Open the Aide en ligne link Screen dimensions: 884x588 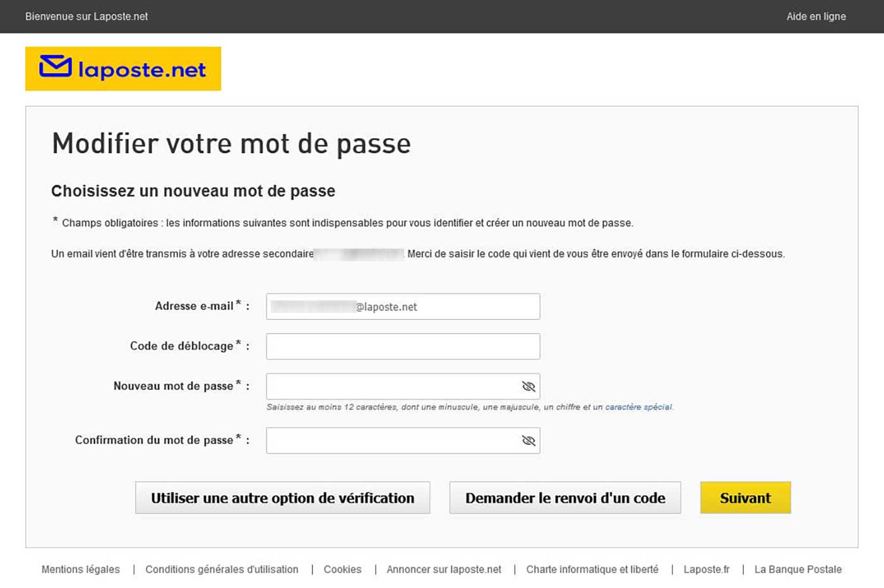click(x=816, y=16)
